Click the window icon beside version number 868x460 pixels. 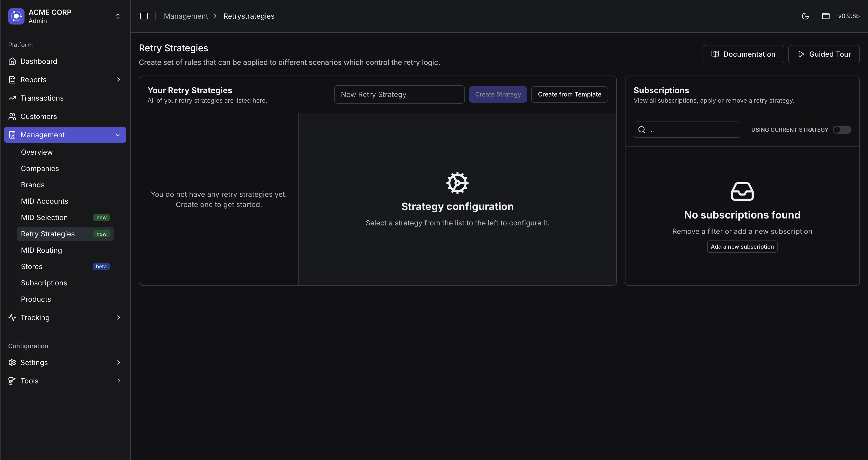[826, 16]
